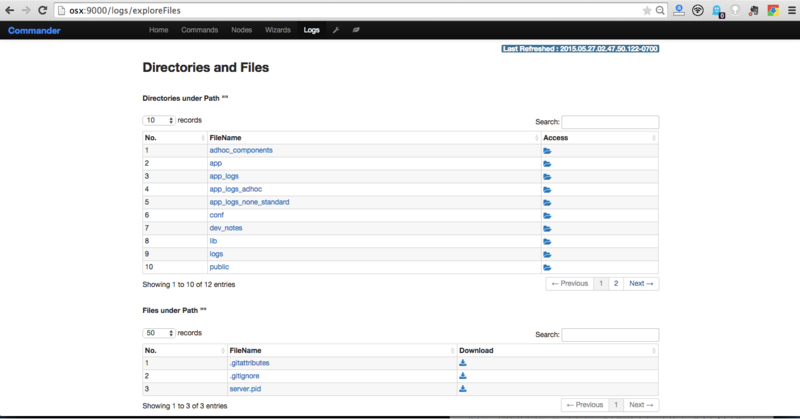
Task: Expand the files table records count selector
Action: (159, 333)
